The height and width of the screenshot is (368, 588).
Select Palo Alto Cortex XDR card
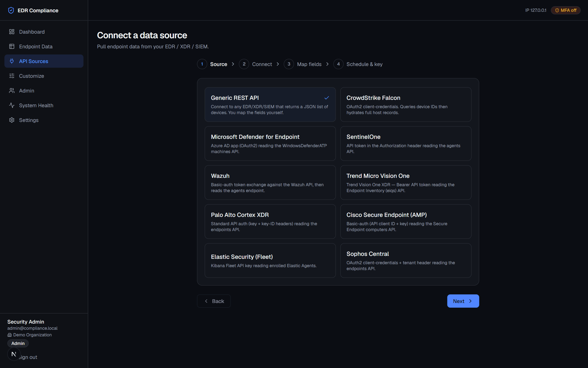(x=270, y=222)
